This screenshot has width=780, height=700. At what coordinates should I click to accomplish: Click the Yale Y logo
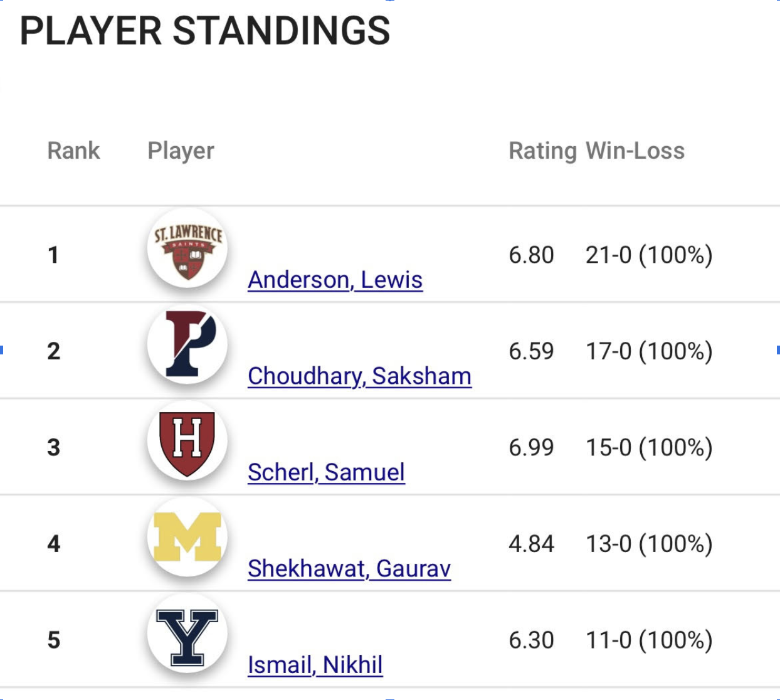187,634
